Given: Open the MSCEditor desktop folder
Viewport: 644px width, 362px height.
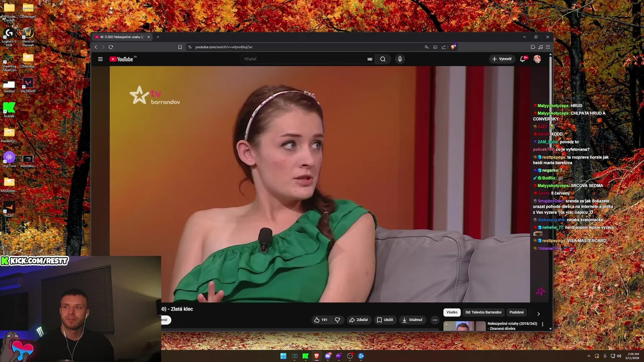Looking at the screenshot, I should tap(9, 185).
